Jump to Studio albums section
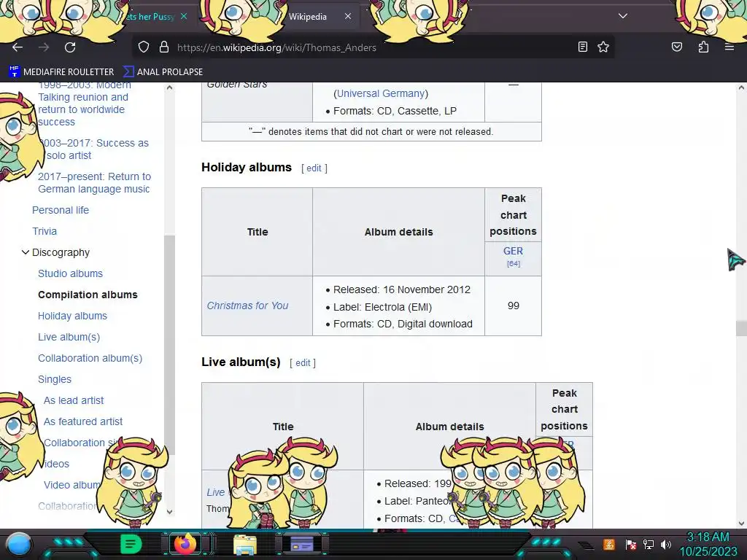747x560 pixels. (x=71, y=273)
